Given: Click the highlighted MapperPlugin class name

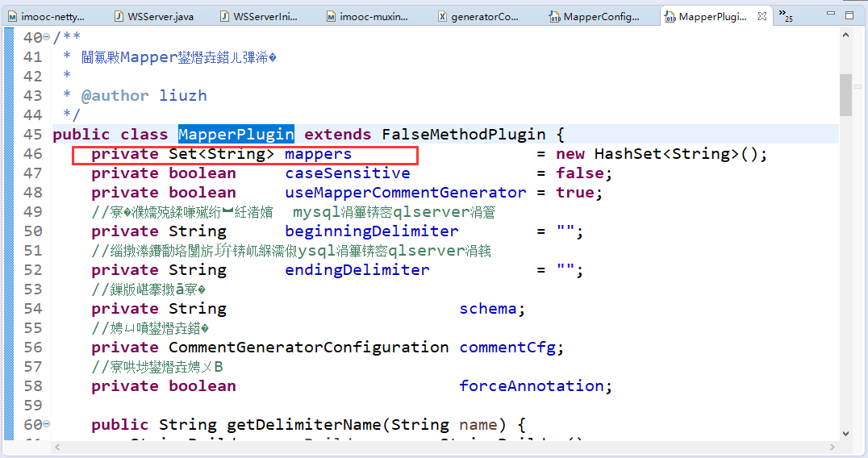Looking at the screenshot, I should pyautogui.click(x=236, y=134).
